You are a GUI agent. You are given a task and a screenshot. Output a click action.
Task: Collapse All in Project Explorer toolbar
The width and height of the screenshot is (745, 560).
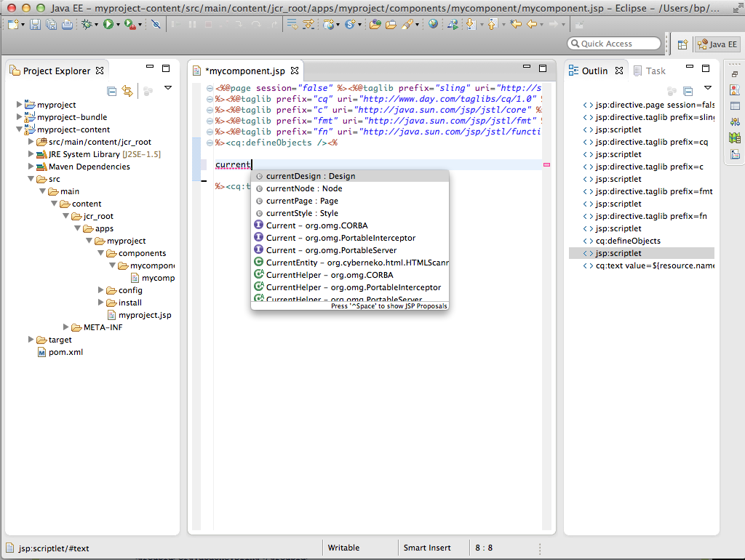[111, 91]
